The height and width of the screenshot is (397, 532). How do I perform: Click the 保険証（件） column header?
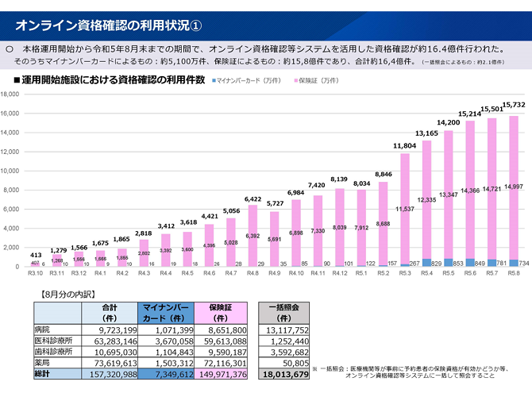tap(221, 313)
